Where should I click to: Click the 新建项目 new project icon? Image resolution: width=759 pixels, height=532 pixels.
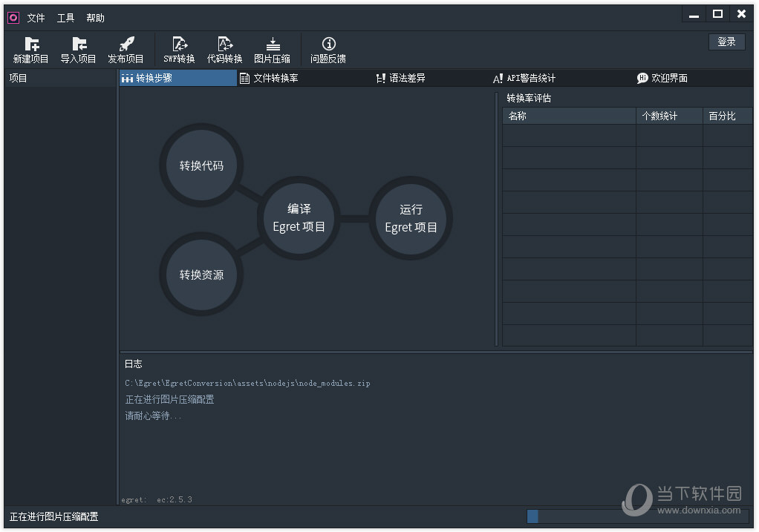coord(31,45)
